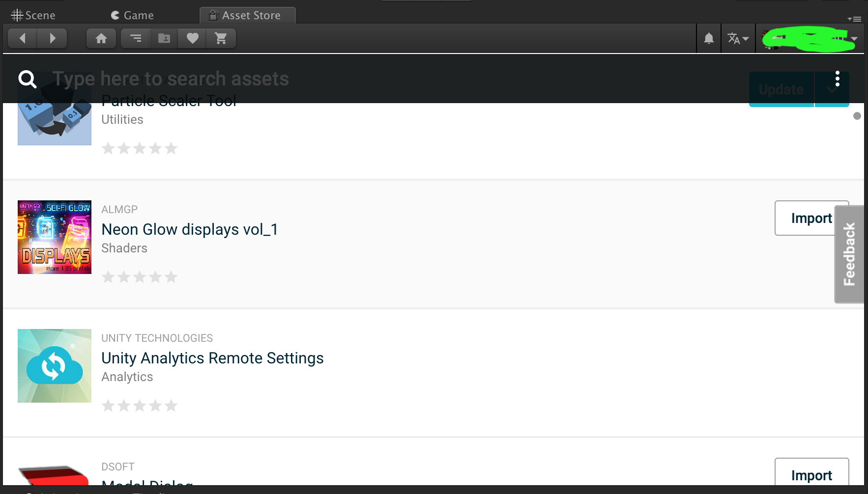Open the panel options menu icon
Viewport: 868px width, 494px height.
coord(855,19)
